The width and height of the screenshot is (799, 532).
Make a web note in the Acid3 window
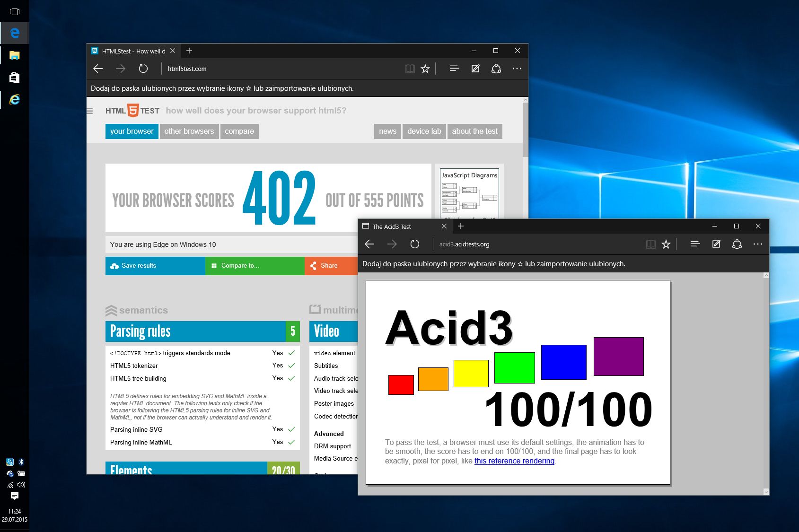pos(716,244)
